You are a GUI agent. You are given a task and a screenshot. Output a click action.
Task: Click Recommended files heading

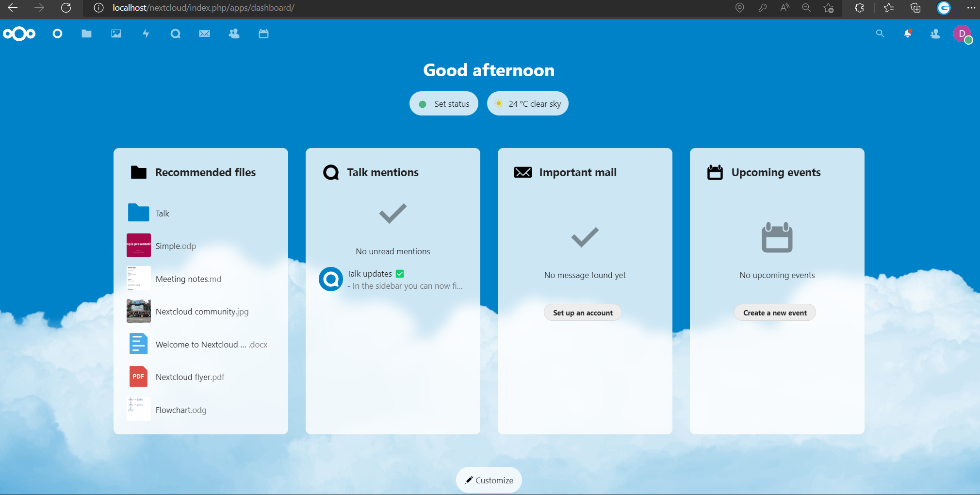tap(205, 172)
